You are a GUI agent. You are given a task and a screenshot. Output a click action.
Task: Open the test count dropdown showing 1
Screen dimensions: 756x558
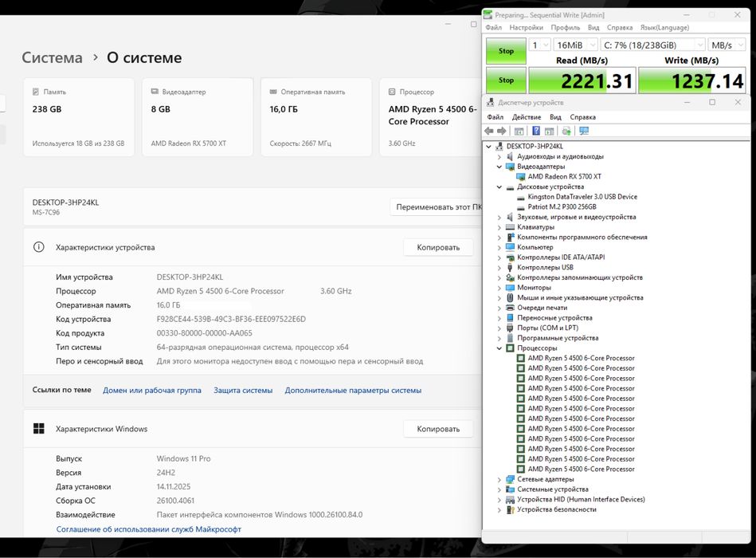(x=539, y=45)
